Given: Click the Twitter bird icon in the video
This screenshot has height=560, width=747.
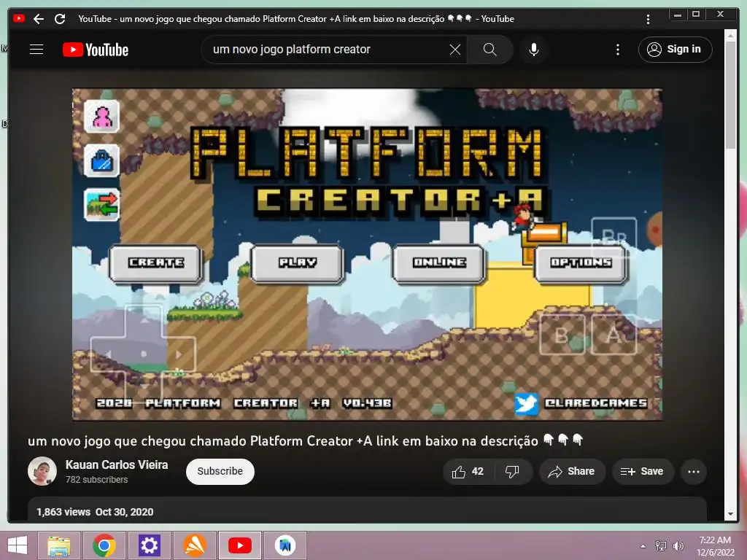Looking at the screenshot, I should (x=526, y=404).
